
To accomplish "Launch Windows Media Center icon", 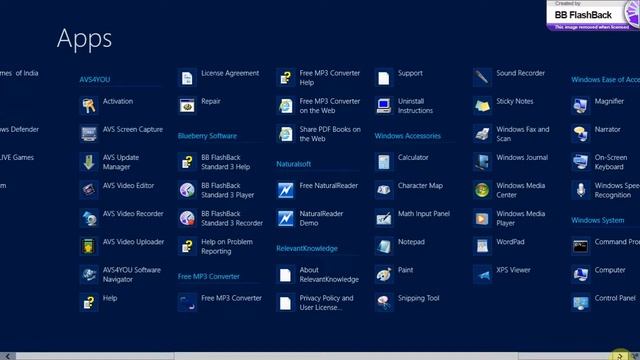I will click(482, 190).
